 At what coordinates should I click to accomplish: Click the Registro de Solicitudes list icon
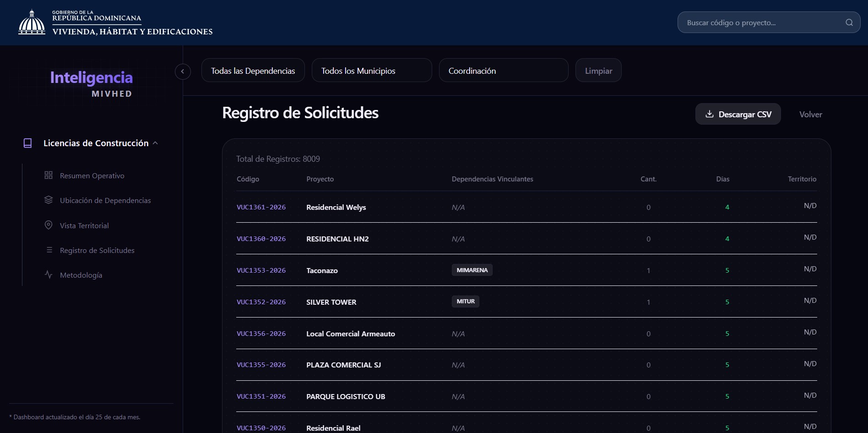tap(49, 250)
